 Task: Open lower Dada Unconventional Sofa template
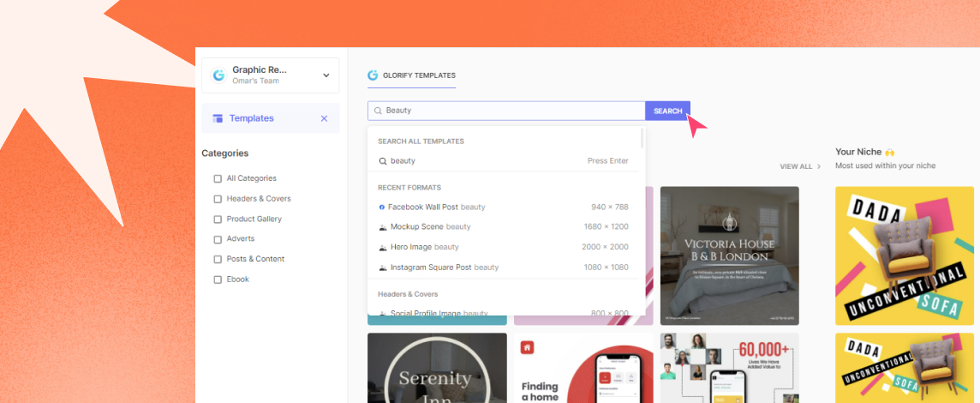[x=905, y=368]
